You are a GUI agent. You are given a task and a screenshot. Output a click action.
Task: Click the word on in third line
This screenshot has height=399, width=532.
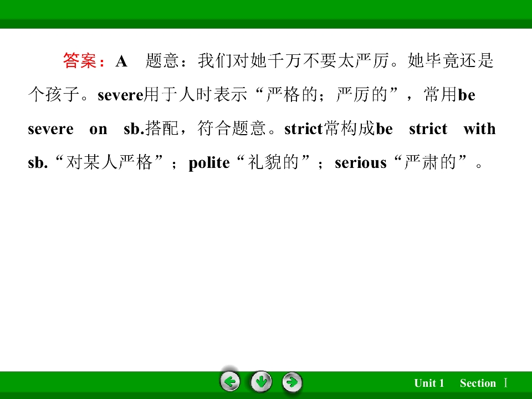click(x=98, y=129)
